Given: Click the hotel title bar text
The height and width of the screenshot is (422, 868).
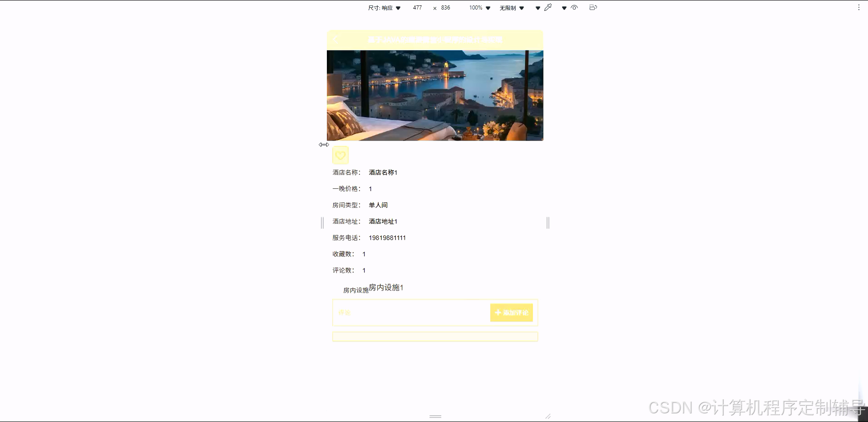Looking at the screenshot, I should click(x=434, y=40).
